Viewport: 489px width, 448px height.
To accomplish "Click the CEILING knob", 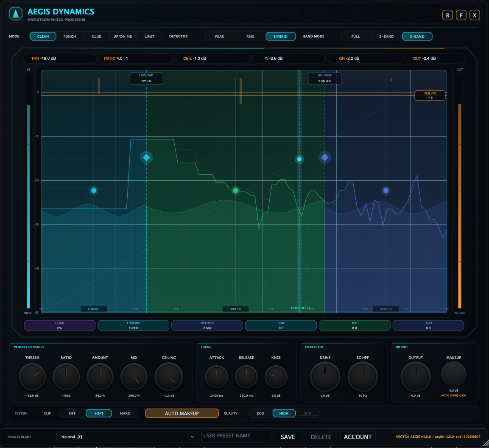I will coord(169,377).
